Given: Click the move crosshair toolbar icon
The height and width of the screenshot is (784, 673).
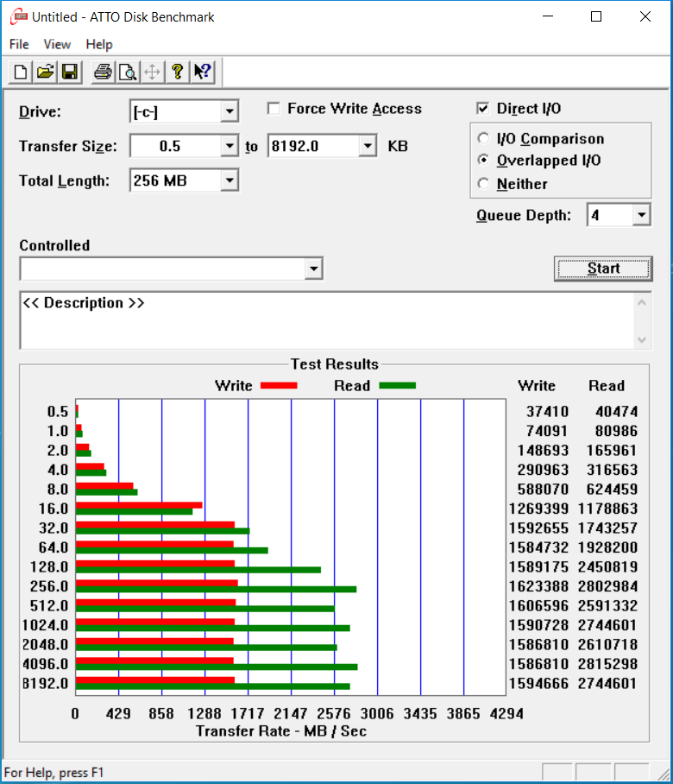Looking at the screenshot, I should tap(153, 72).
